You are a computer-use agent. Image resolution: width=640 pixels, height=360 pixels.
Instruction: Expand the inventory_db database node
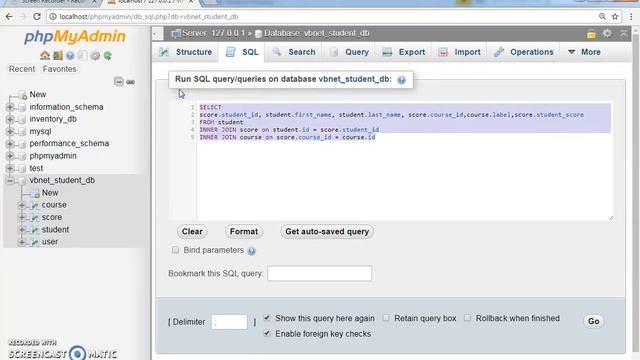10,119
